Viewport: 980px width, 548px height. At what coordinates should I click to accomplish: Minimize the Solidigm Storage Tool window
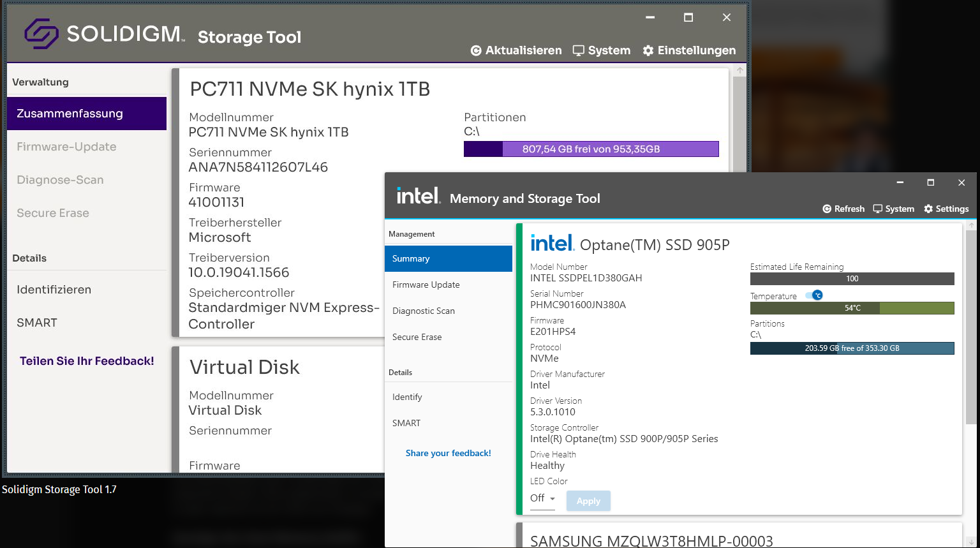650,17
